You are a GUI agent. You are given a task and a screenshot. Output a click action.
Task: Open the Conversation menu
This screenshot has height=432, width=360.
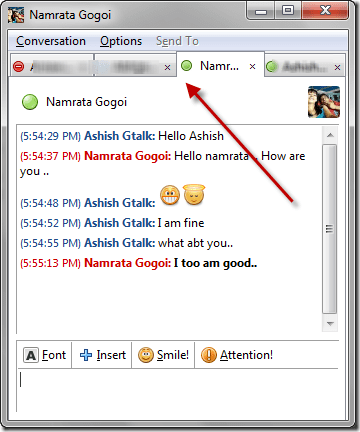coord(51,41)
